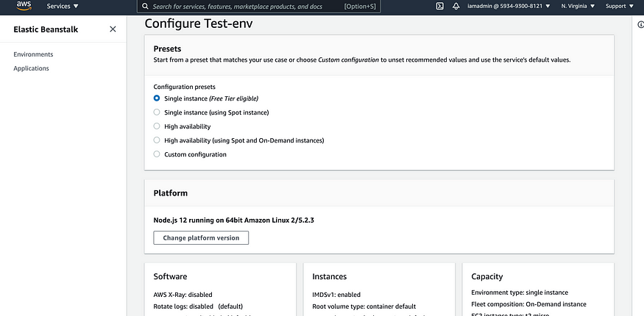Choose the High availability preset
Viewport: 644px width, 316px height.
click(x=157, y=126)
